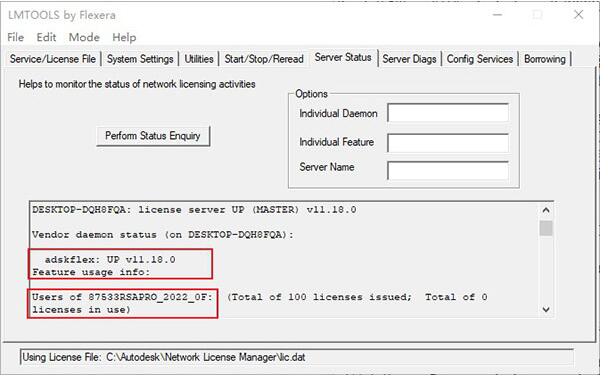608x380 pixels.
Task: Switch to the Utilities tab
Action: 199,59
